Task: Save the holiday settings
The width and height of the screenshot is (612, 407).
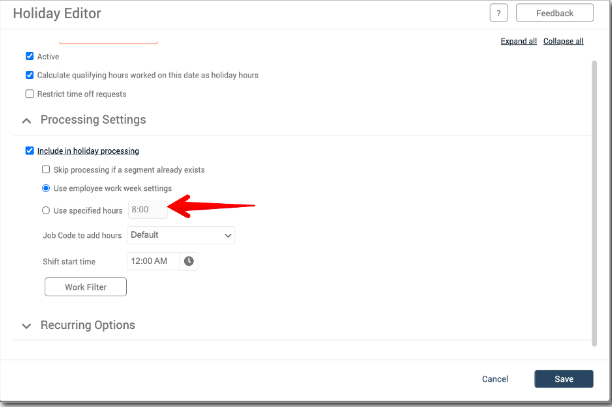Action: (x=564, y=379)
